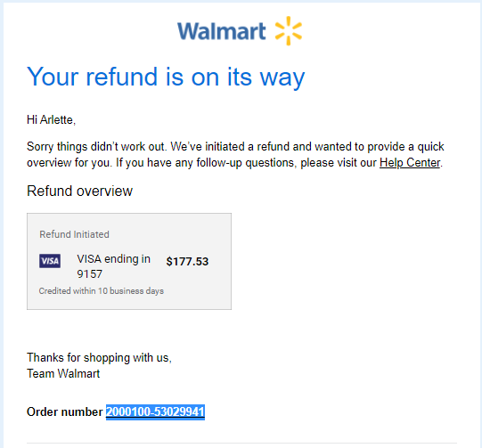Open the Help Center link
This screenshot has width=482, height=448.
pyautogui.click(x=410, y=163)
